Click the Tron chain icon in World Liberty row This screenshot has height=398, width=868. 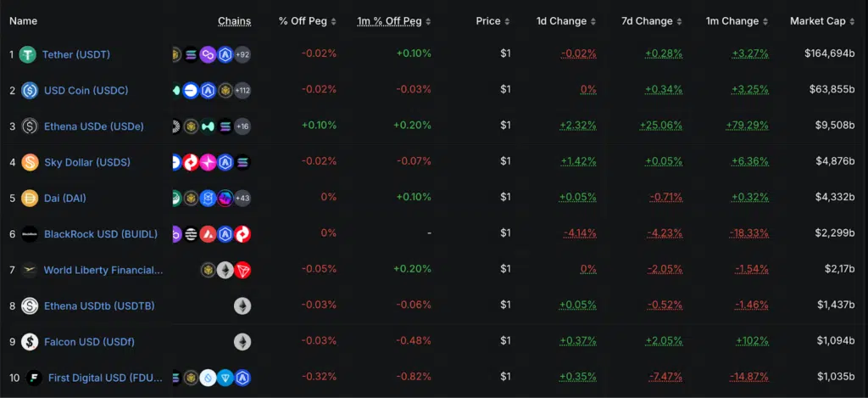click(242, 270)
